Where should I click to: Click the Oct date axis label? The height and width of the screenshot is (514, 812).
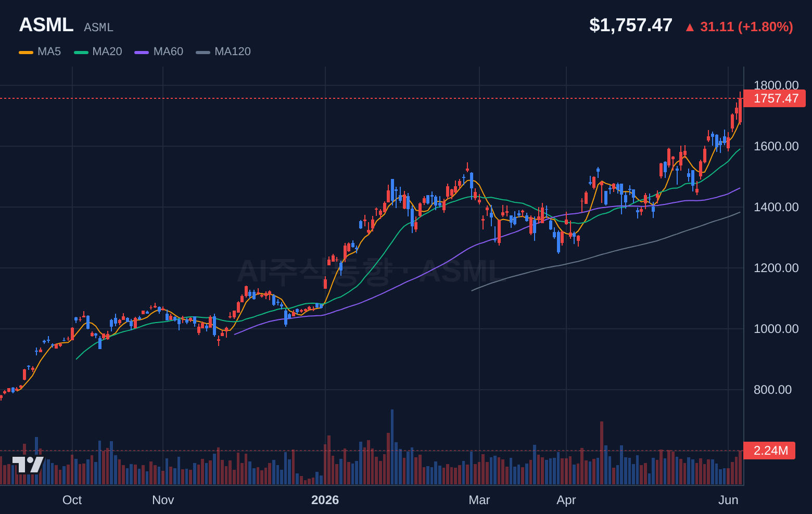coord(72,500)
